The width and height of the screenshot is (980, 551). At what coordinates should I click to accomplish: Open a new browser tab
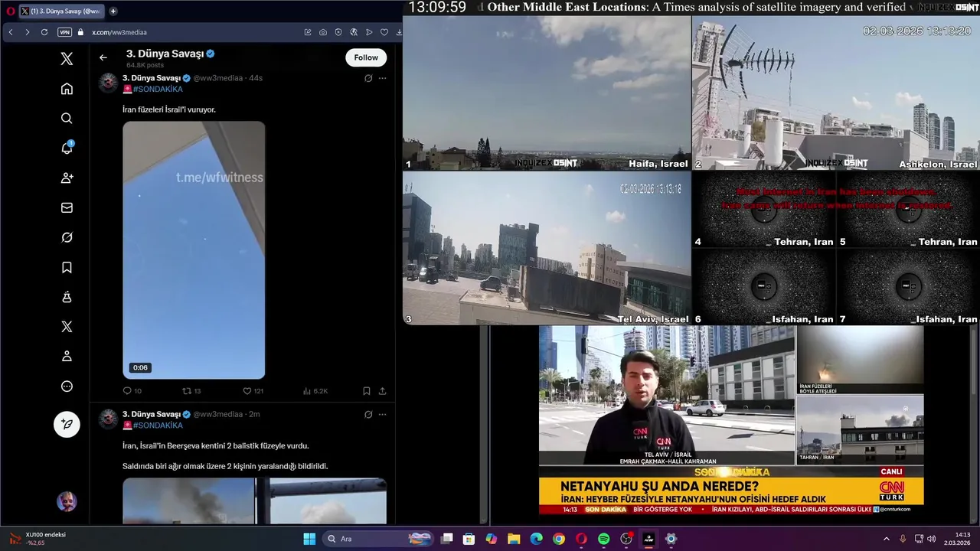coord(113,11)
